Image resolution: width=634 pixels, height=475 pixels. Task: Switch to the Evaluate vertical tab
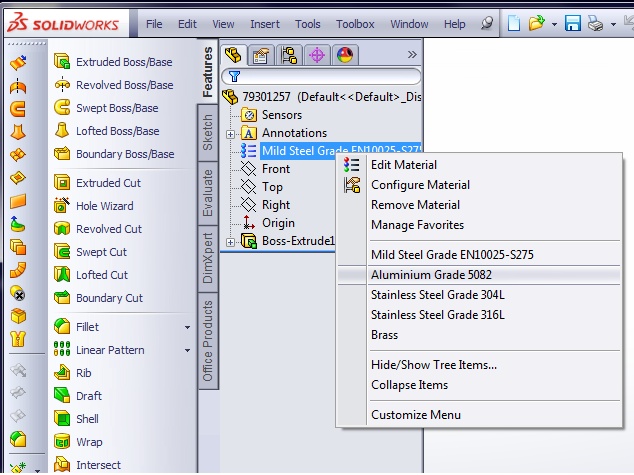tap(208, 193)
